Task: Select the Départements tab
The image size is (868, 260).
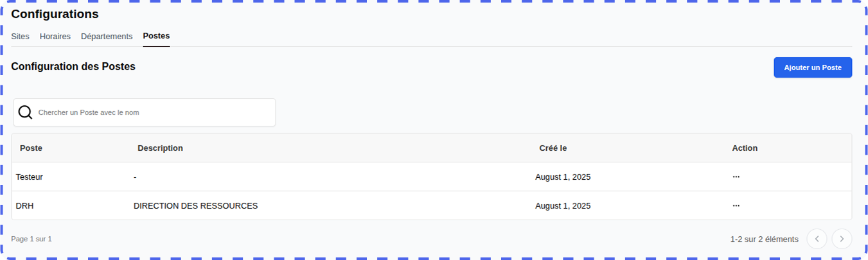Action: 107,37
